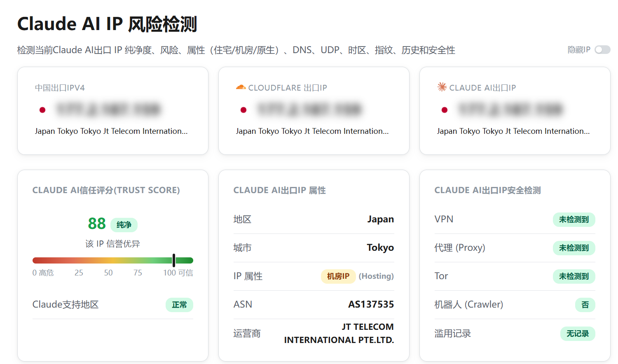The width and height of the screenshot is (618, 364).
Task: Click the red flag dot in Cloudflare 出口IP card
Action: tap(243, 110)
